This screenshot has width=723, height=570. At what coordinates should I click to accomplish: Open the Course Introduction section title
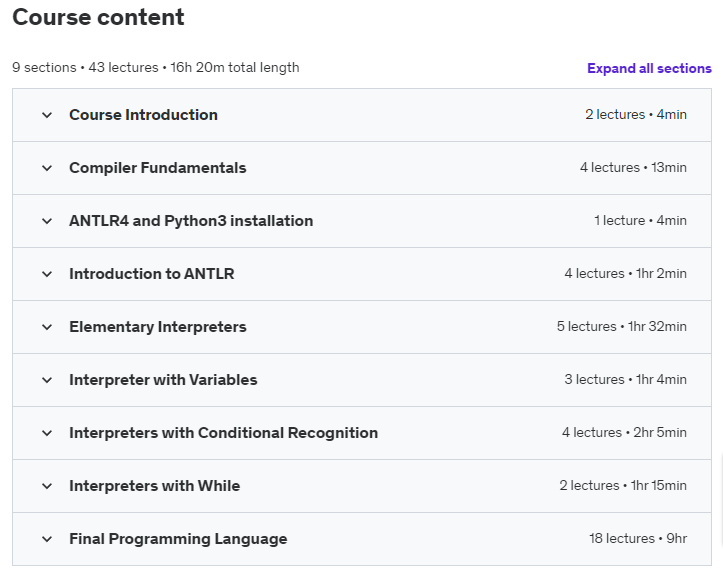[143, 115]
